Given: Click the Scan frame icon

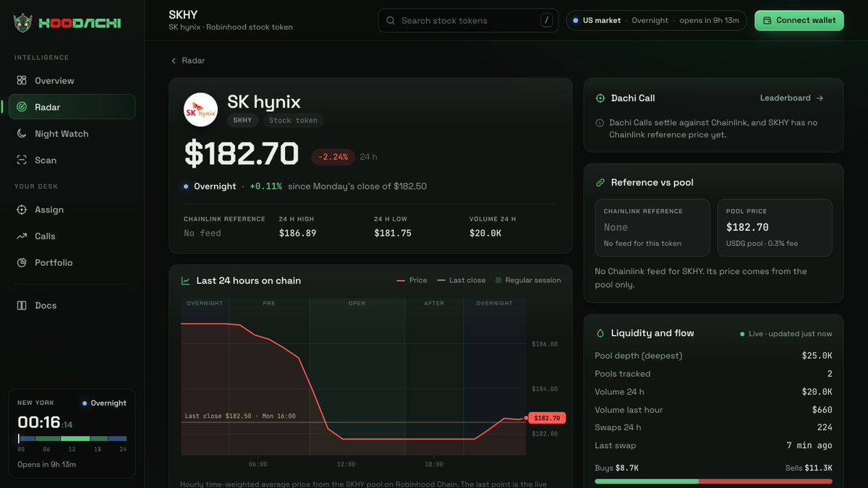Looking at the screenshot, I should 22,160.
